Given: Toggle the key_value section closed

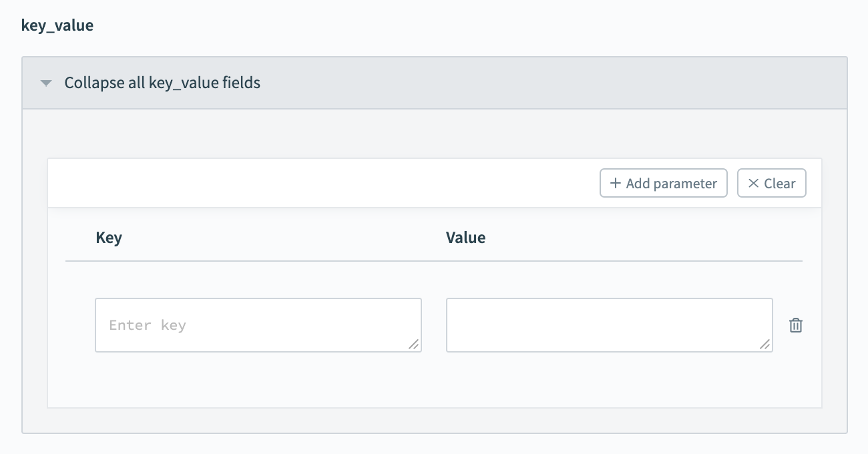Looking at the screenshot, I should pyautogui.click(x=163, y=83).
